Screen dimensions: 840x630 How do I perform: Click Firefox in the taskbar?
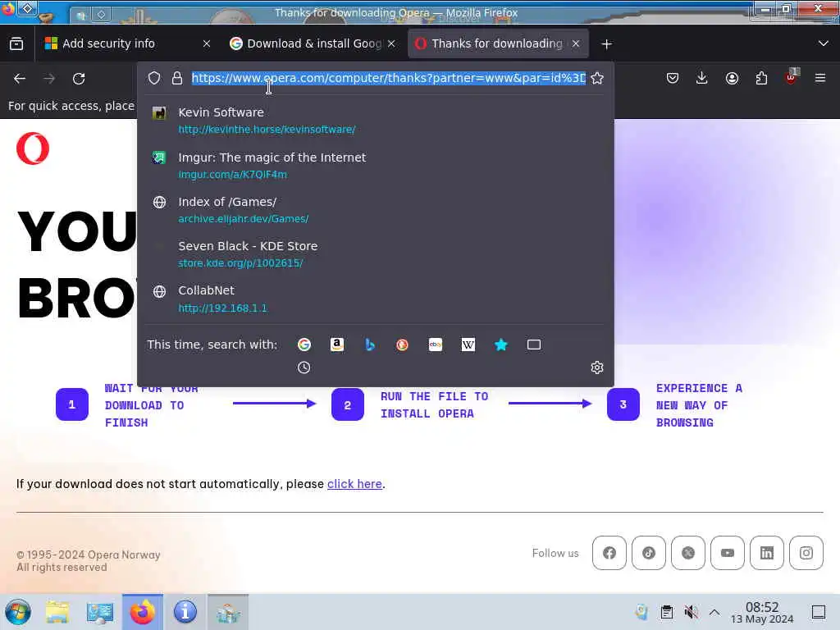(x=143, y=612)
